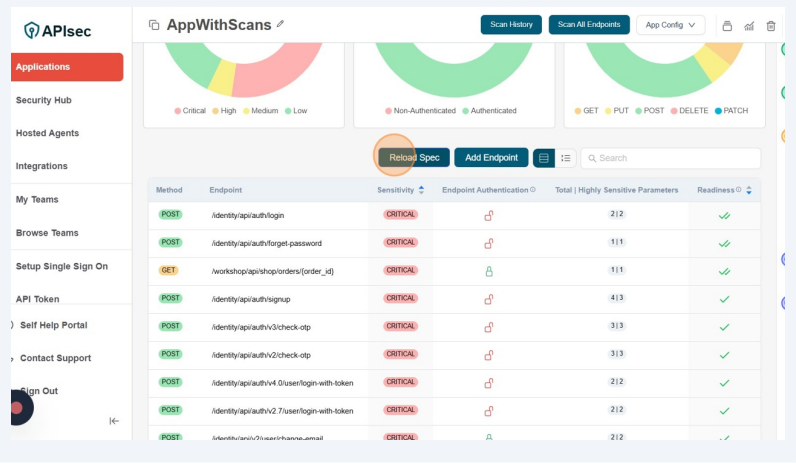Click the Scan History button
The width and height of the screenshot is (796, 468).
tap(511, 25)
